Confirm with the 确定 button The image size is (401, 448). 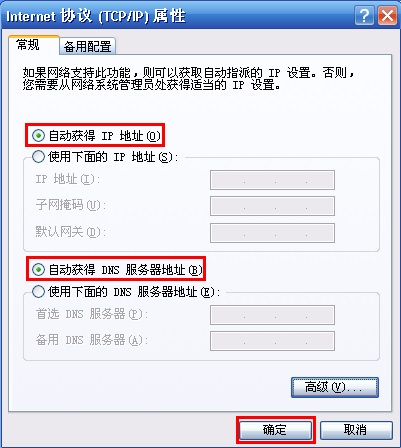pos(276,430)
